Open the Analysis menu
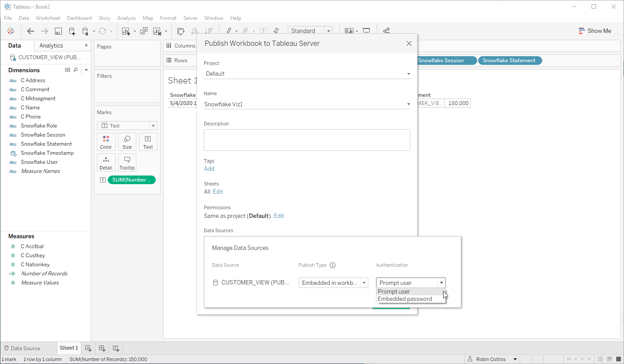 tap(126, 18)
